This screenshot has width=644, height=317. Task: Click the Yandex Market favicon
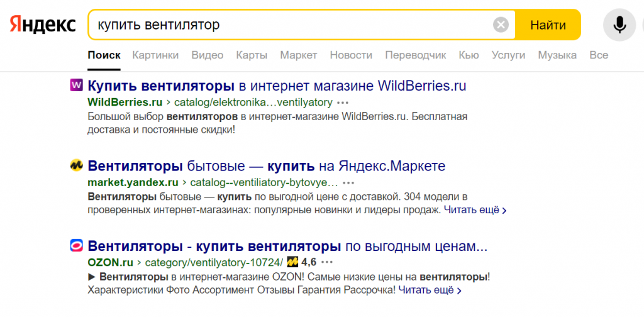coord(76,165)
